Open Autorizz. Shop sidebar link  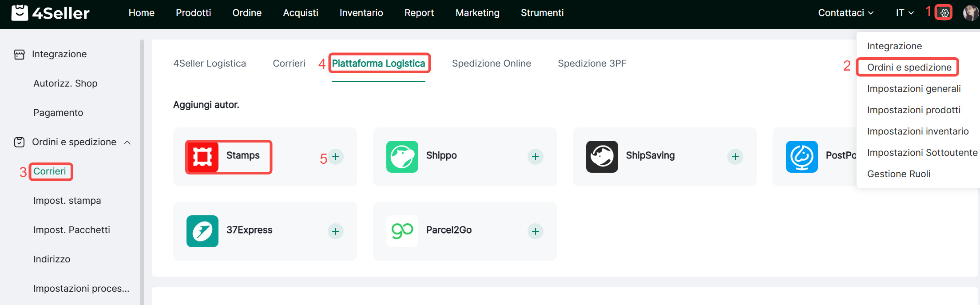(65, 83)
